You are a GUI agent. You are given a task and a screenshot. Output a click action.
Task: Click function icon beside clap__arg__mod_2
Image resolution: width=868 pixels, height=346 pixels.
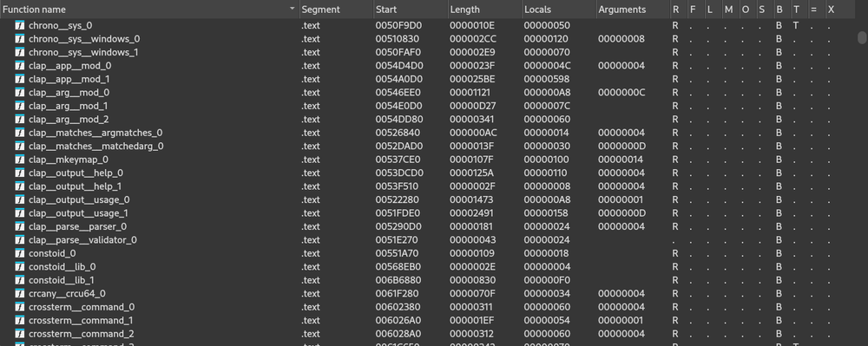(x=20, y=120)
